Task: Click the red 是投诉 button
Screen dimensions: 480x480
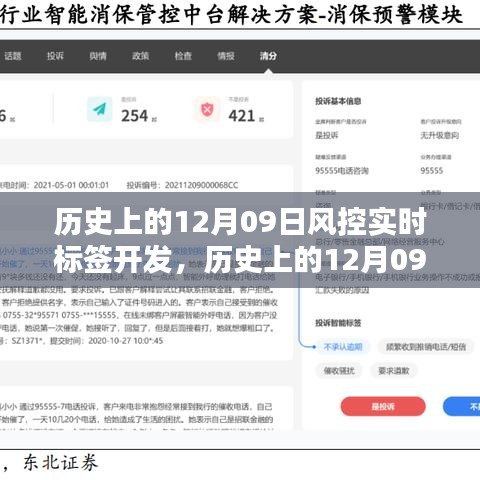Action: click(383, 406)
